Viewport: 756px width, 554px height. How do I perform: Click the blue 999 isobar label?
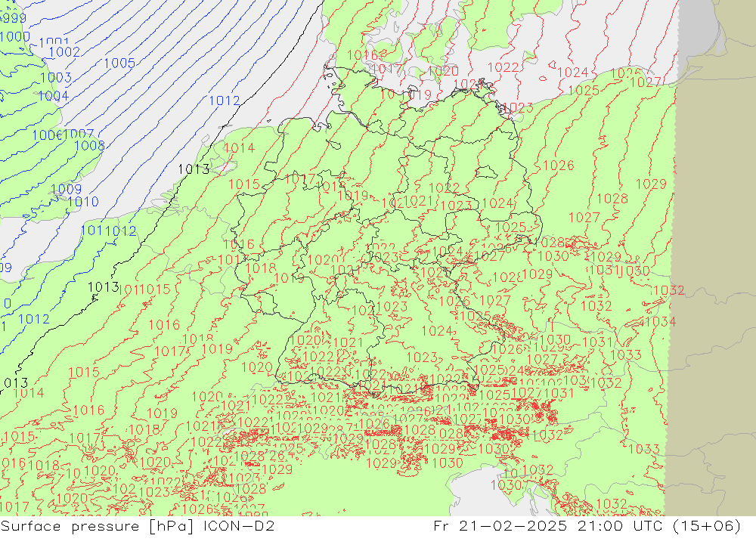[13, 18]
